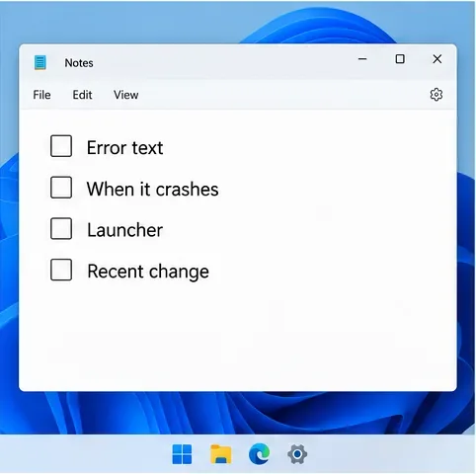The height and width of the screenshot is (474, 476).
Task: Open the File menu
Action: [x=41, y=95]
